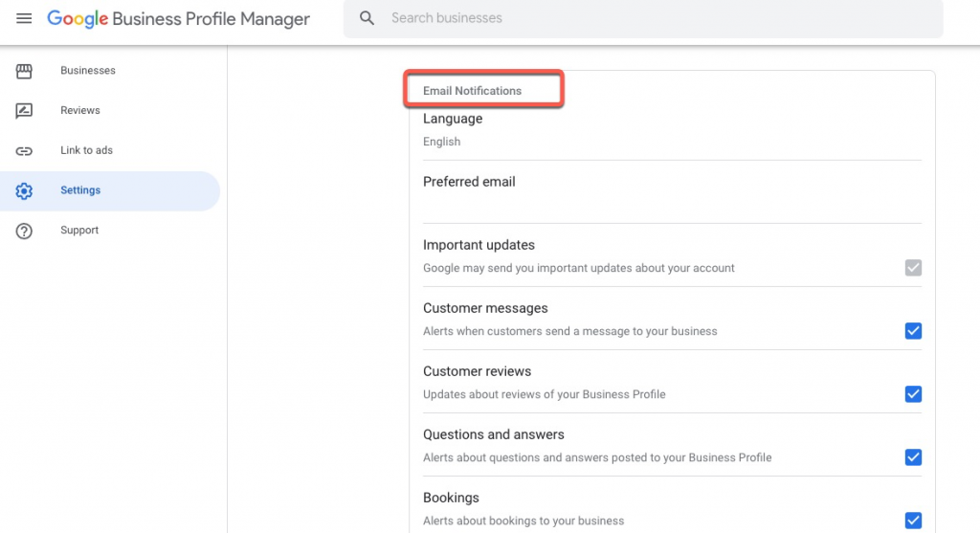This screenshot has width=980, height=533.
Task: Click the Customer messages label
Action: click(x=485, y=308)
